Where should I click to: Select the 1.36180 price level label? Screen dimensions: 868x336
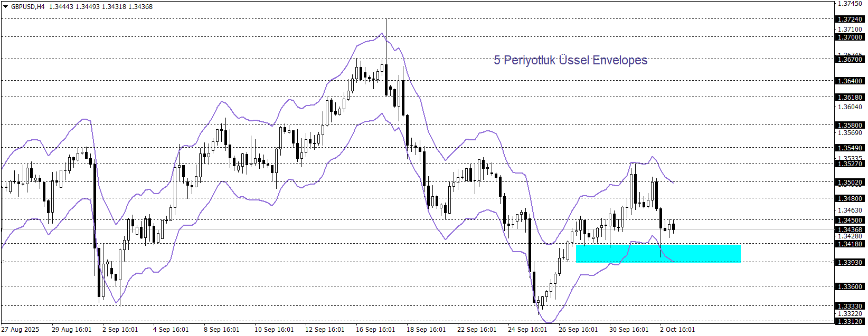coord(850,98)
